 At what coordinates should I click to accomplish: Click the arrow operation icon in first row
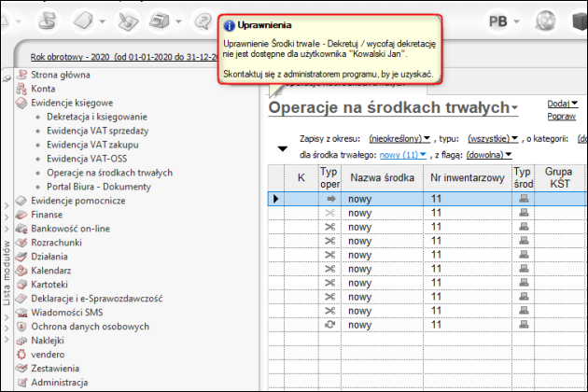pos(328,199)
